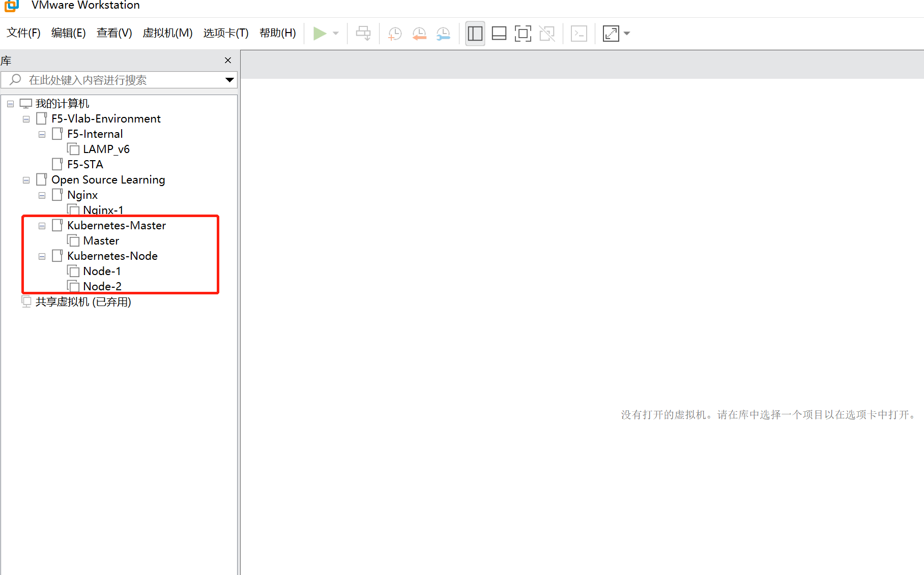This screenshot has height=575, width=924.
Task: Select the Node-2 virtual machine
Action: (x=102, y=287)
